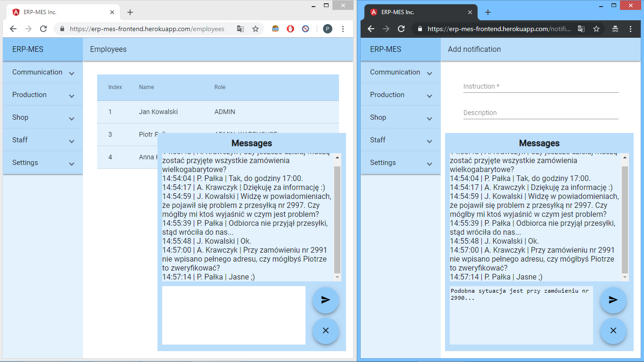
Task: Click the index 3 cell in the employees table
Action: pos(110,134)
